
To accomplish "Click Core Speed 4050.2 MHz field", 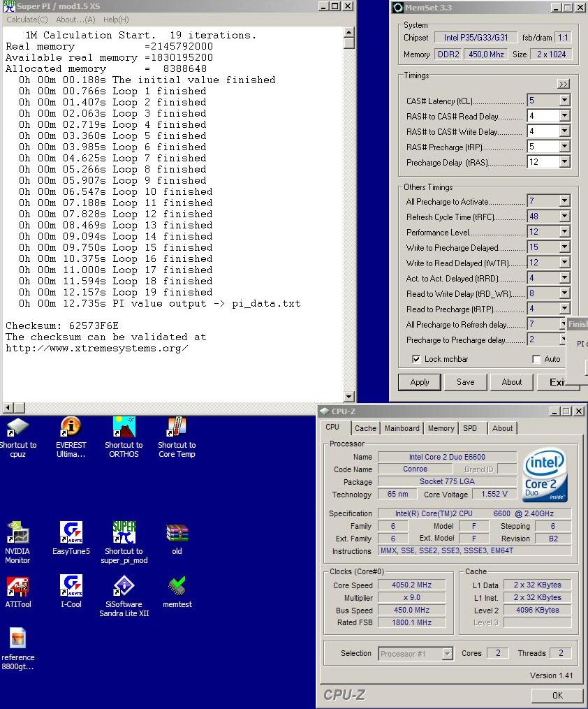I will click(x=412, y=585).
